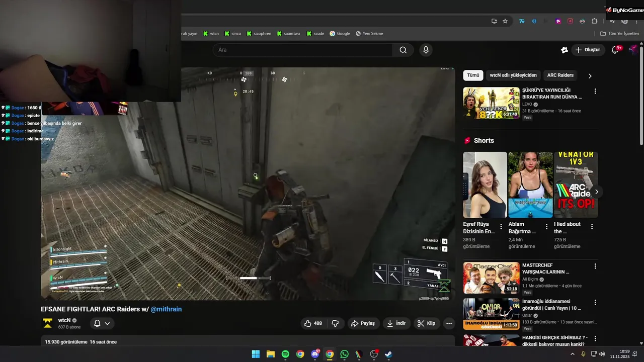This screenshot has height=362, width=644.
Task: Open İmamoğlu iddianamesi Onlar thumbnail
Action: click(x=491, y=314)
